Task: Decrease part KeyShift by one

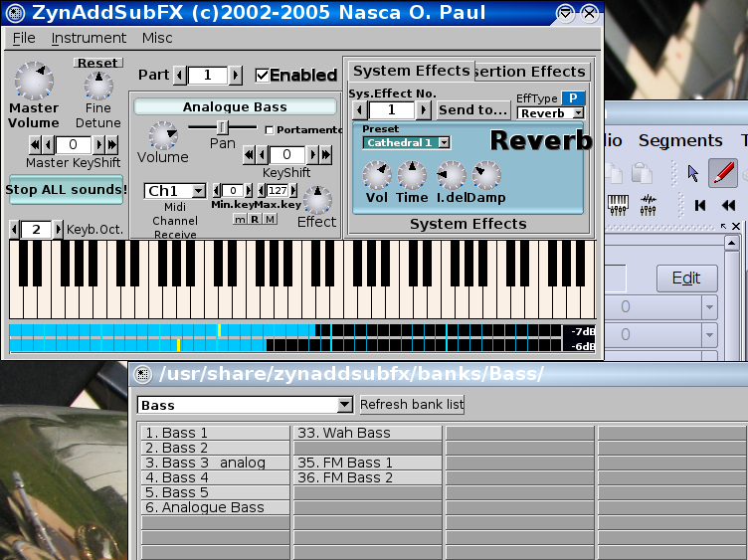Action: [x=262, y=154]
